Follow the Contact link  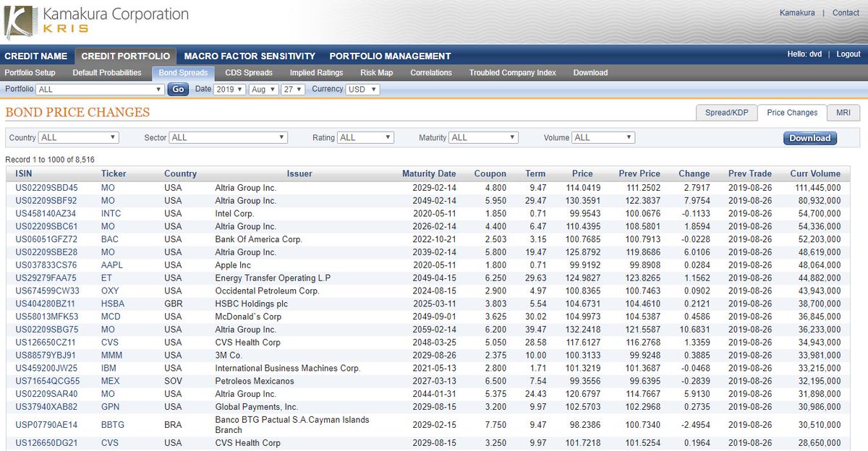pos(846,13)
